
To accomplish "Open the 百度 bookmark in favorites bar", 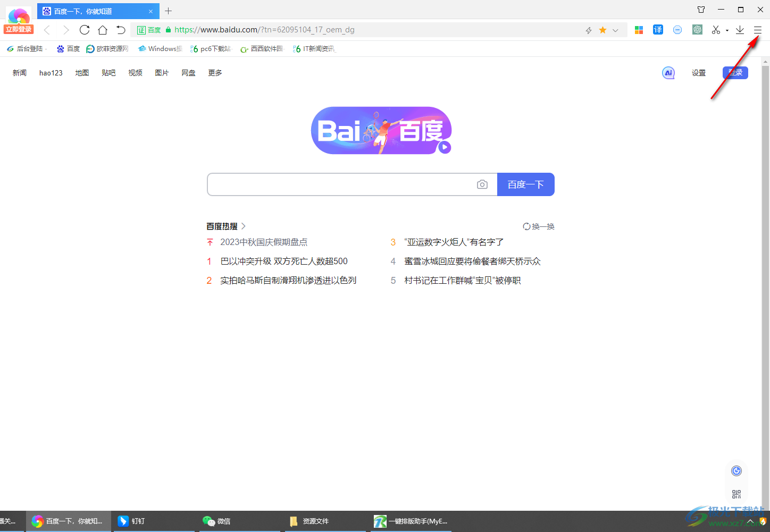I will click(x=68, y=49).
